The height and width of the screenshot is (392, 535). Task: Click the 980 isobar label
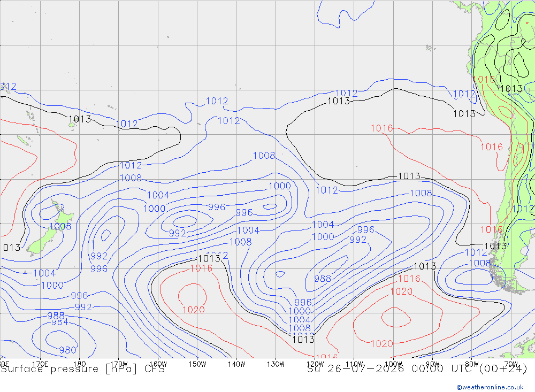67,350
